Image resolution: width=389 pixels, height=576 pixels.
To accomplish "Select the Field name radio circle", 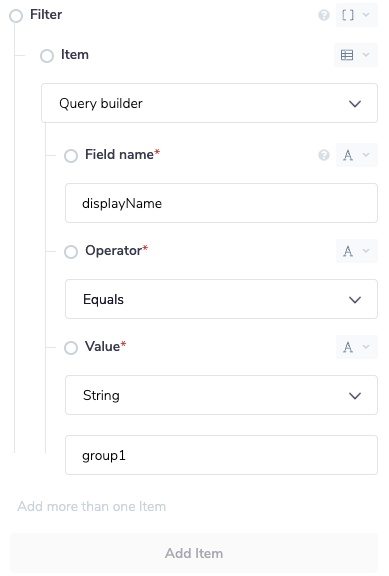I will click(71, 156).
